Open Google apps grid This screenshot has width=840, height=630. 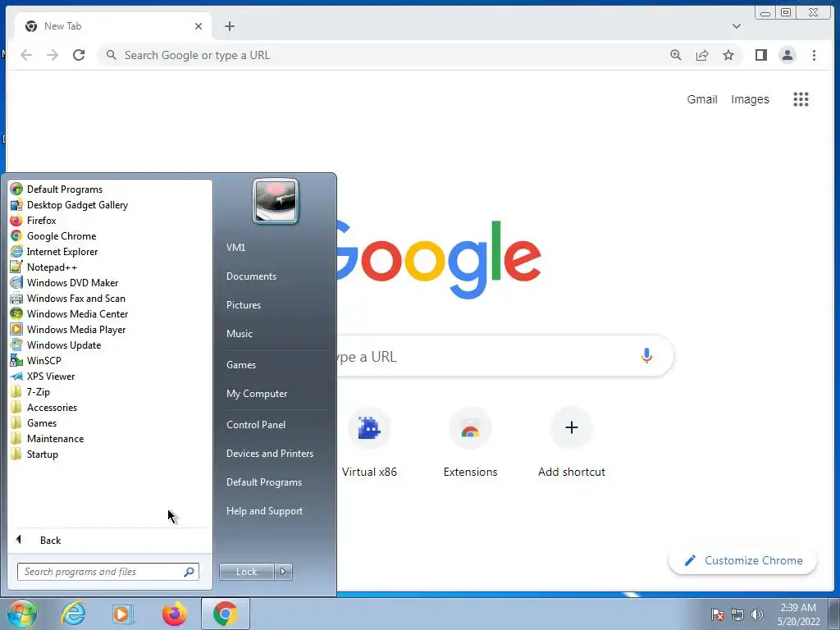pyautogui.click(x=801, y=99)
